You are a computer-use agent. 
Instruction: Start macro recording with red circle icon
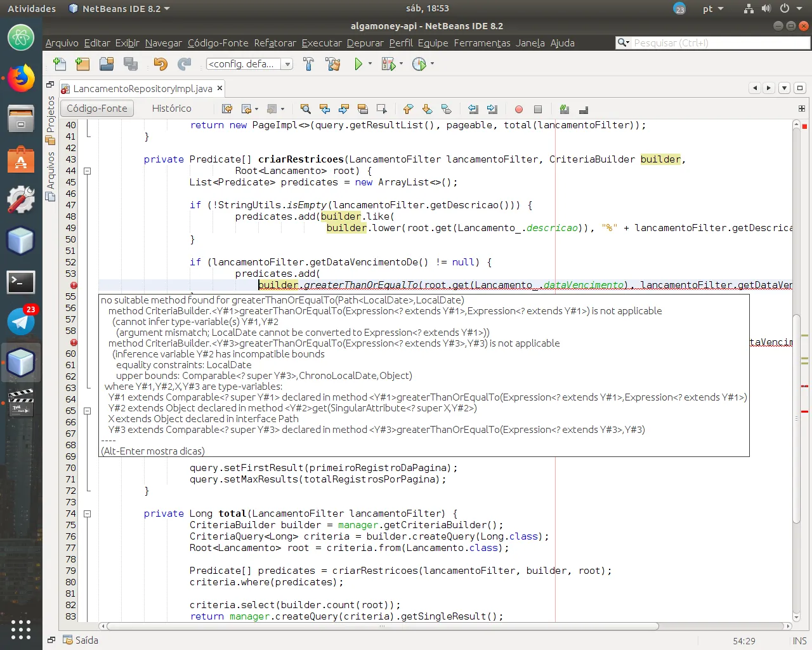point(518,109)
